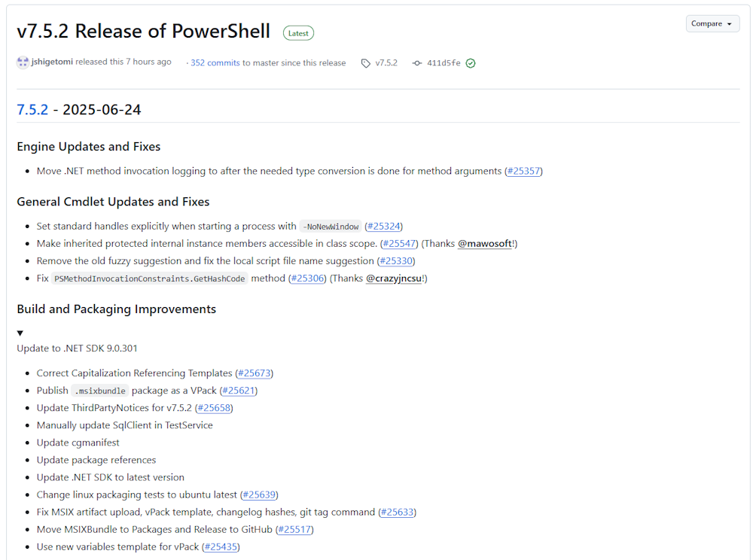This screenshot has height=560, width=753.
Task: Click the Latest release badge
Action: point(298,33)
